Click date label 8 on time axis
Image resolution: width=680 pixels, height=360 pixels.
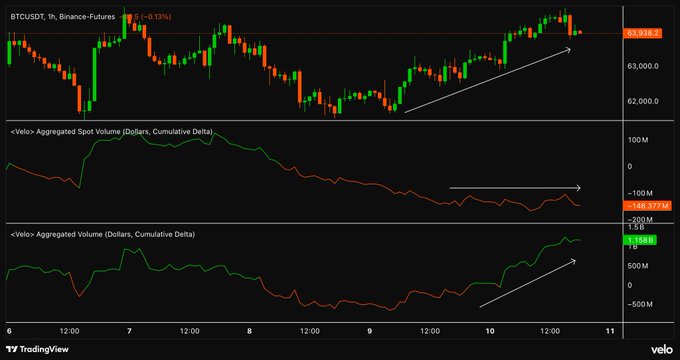point(249,331)
